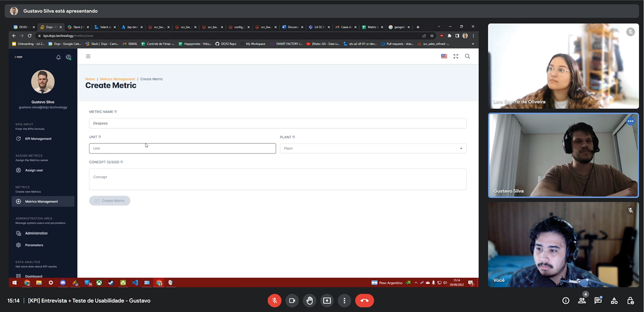This screenshot has width=644, height=312.
Task: Open the activities icon in Meet
Action: point(614,301)
